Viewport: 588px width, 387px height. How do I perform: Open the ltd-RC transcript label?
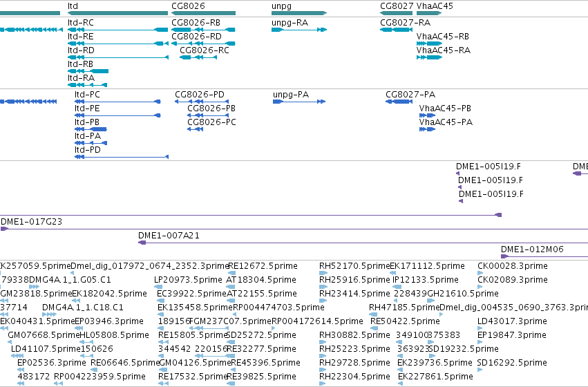pyautogui.click(x=81, y=23)
